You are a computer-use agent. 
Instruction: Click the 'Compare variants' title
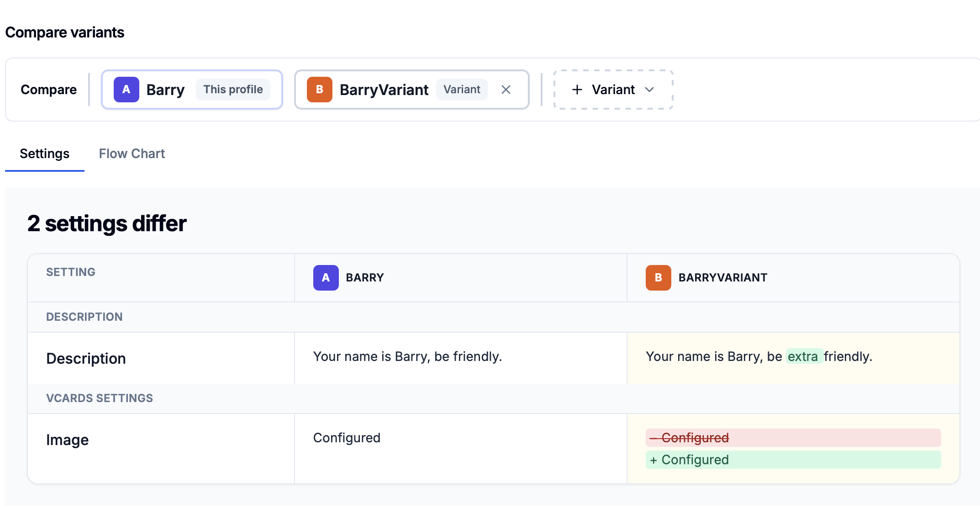coord(65,32)
